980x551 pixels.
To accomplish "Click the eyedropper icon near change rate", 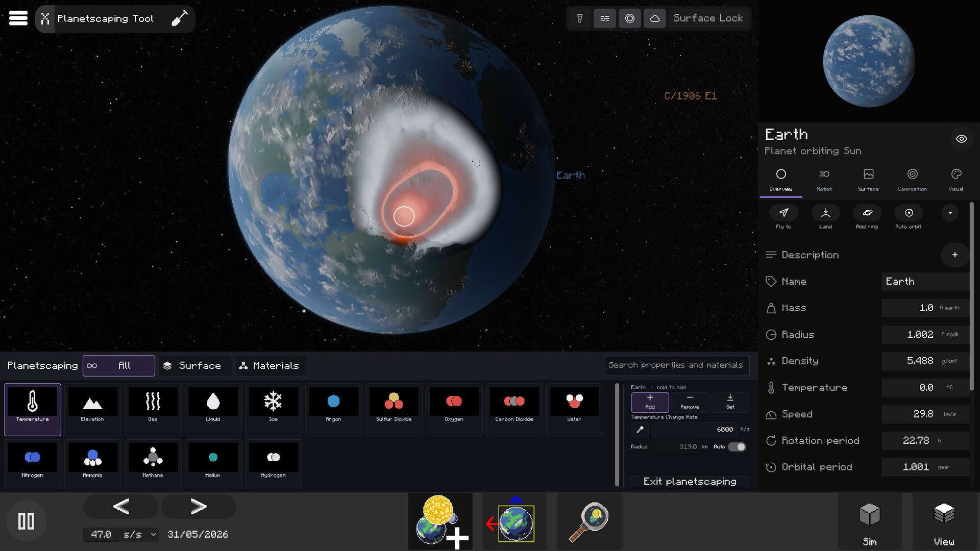I will (640, 430).
